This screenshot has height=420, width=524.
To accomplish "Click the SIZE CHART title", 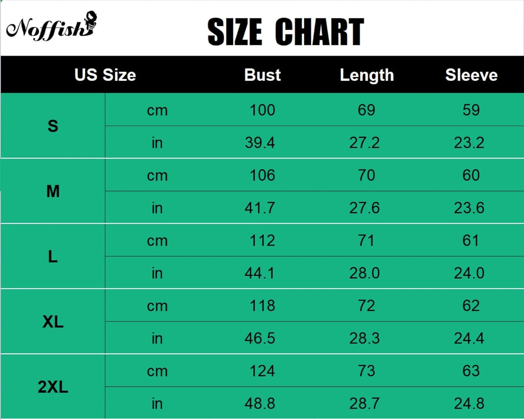I will (285, 32).
